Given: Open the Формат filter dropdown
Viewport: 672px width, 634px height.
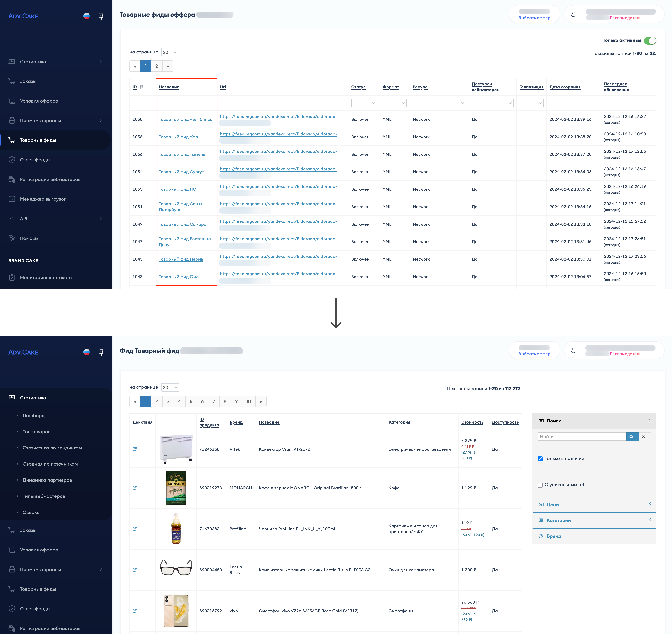Looking at the screenshot, I should (x=395, y=103).
